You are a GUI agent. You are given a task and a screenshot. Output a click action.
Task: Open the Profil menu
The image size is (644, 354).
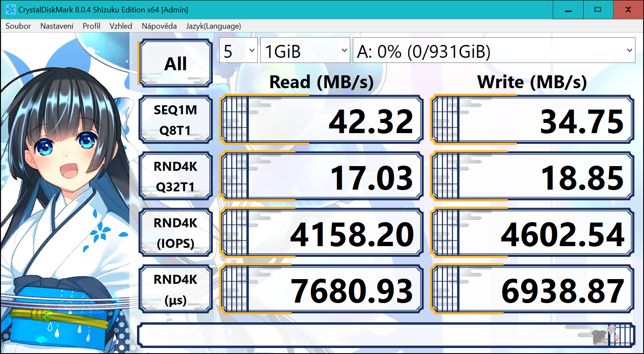click(x=91, y=26)
